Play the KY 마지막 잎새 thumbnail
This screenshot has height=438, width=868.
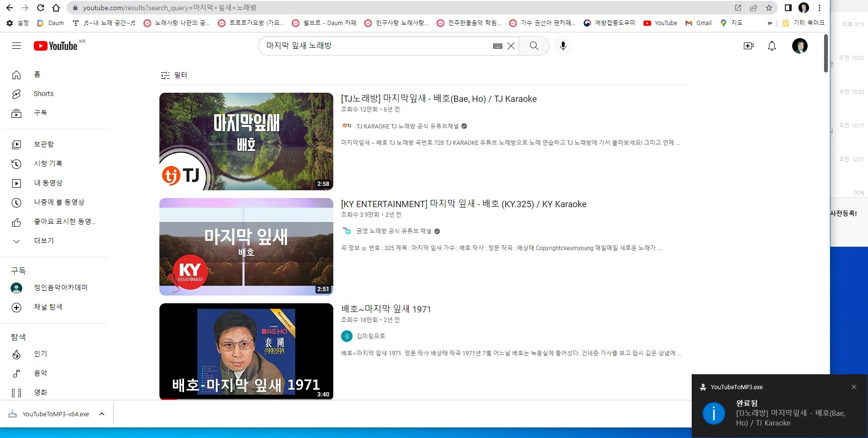[246, 247]
